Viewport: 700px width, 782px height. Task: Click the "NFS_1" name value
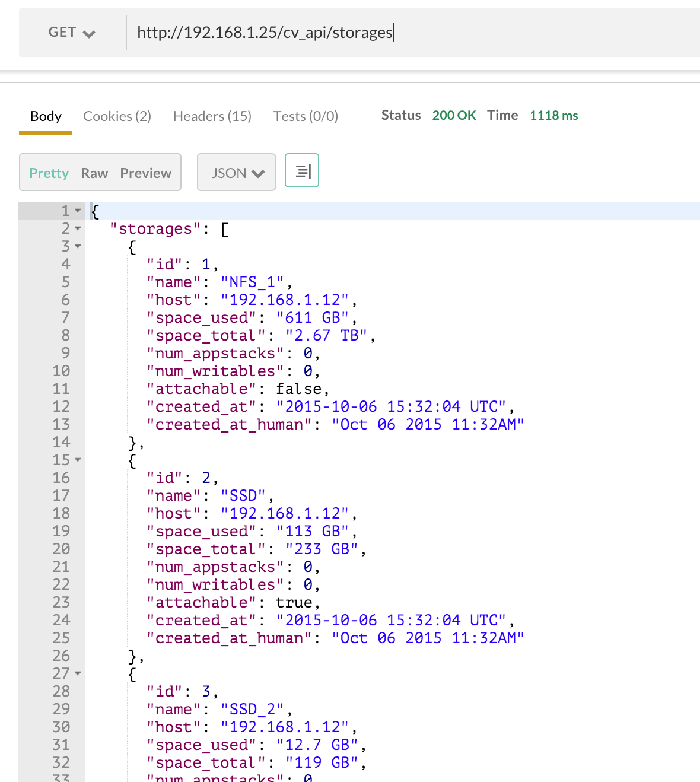click(x=252, y=282)
